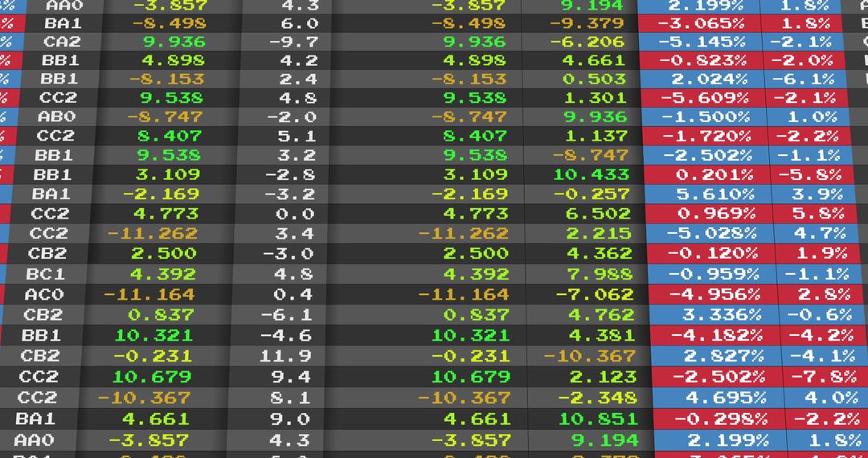The height and width of the screenshot is (458, 868).
Task: Click the 2.215 value
Action: pyautogui.click(x=599, y=234)
